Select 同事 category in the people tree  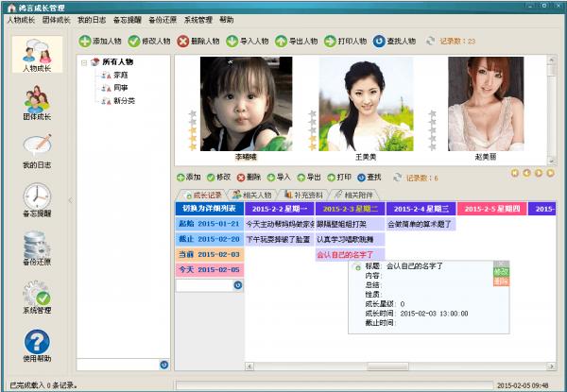click(x=119, y=87)
